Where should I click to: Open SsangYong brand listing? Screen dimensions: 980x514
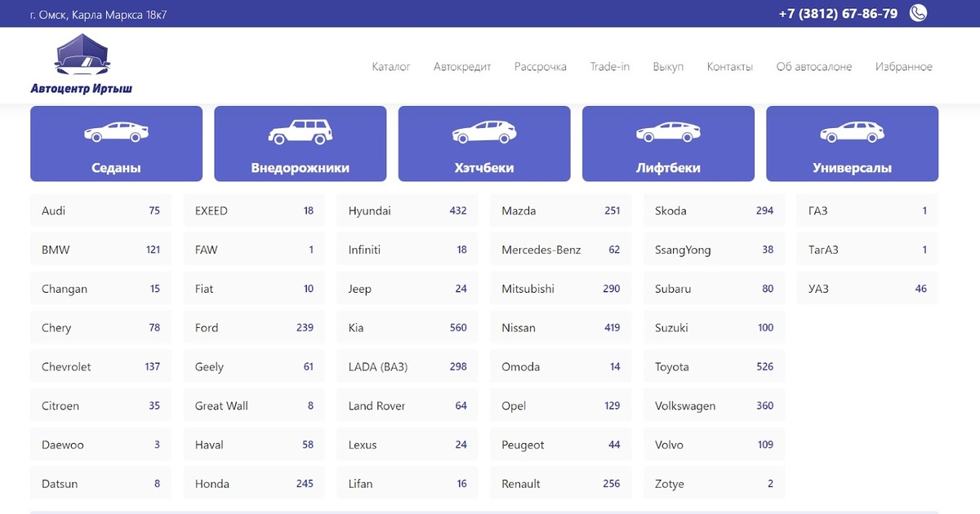point(715,250)
